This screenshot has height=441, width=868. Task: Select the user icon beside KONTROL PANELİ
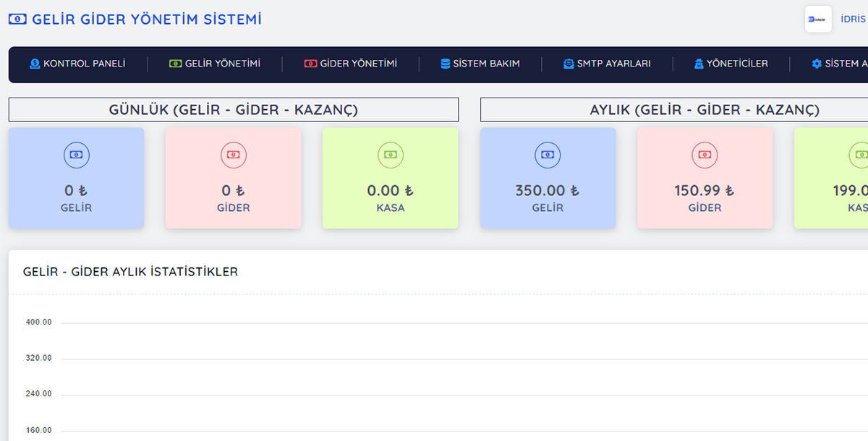pyautogui.click(x=35, y=64)
